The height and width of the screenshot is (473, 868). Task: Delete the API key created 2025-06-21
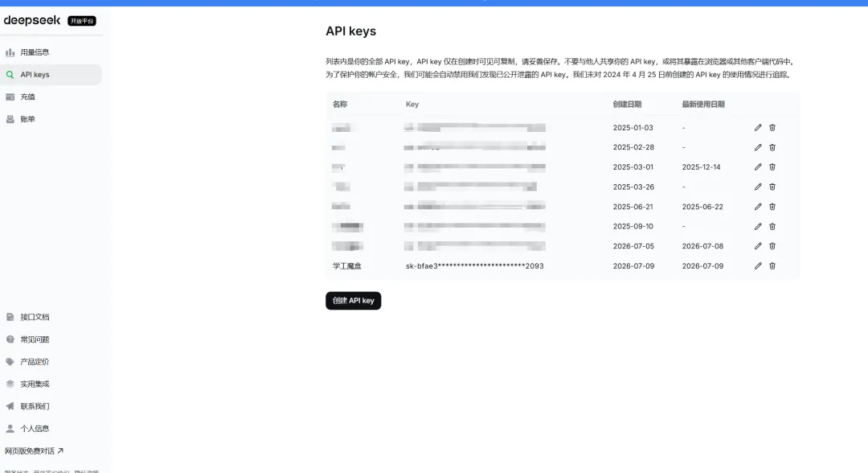[x=772, y=207]
